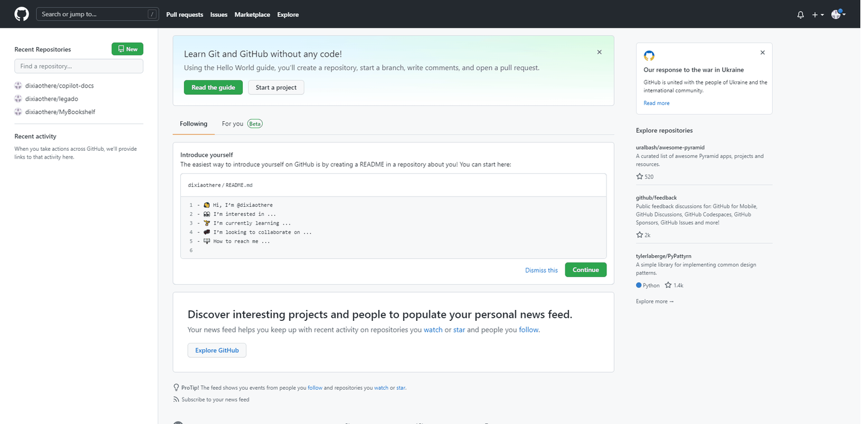868x424 pixels.
Task: Switch to the For you tab
Action: tap(233, 124)
